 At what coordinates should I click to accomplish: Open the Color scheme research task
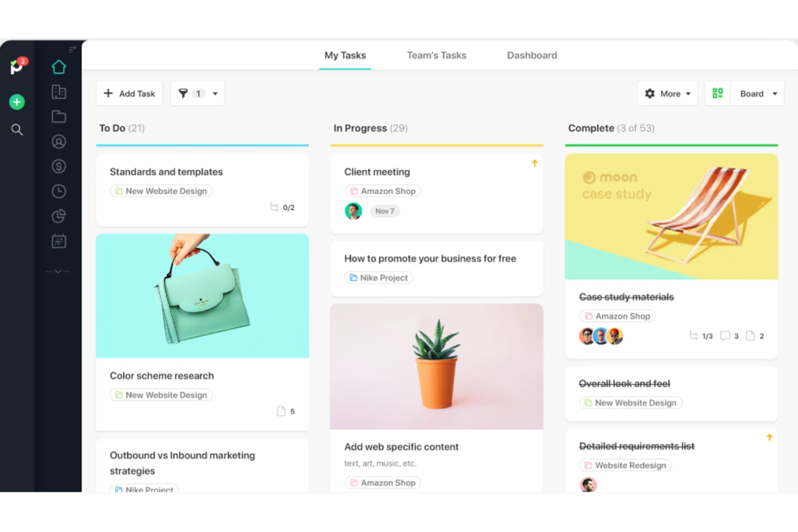pos(162,376)
